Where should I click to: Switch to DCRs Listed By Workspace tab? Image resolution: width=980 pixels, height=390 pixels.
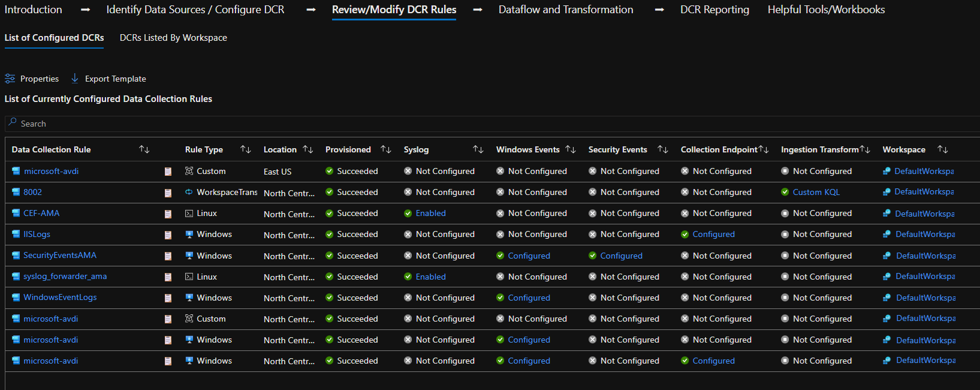173,38
